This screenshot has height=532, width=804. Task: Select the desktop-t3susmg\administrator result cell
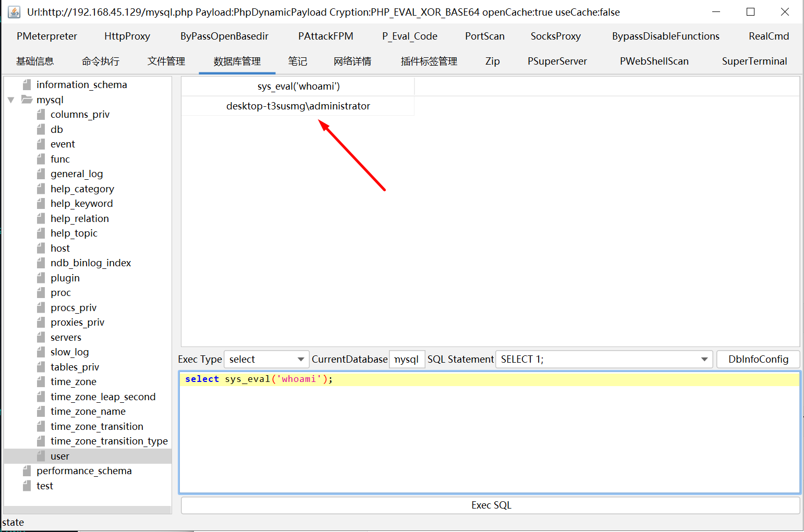298,106
